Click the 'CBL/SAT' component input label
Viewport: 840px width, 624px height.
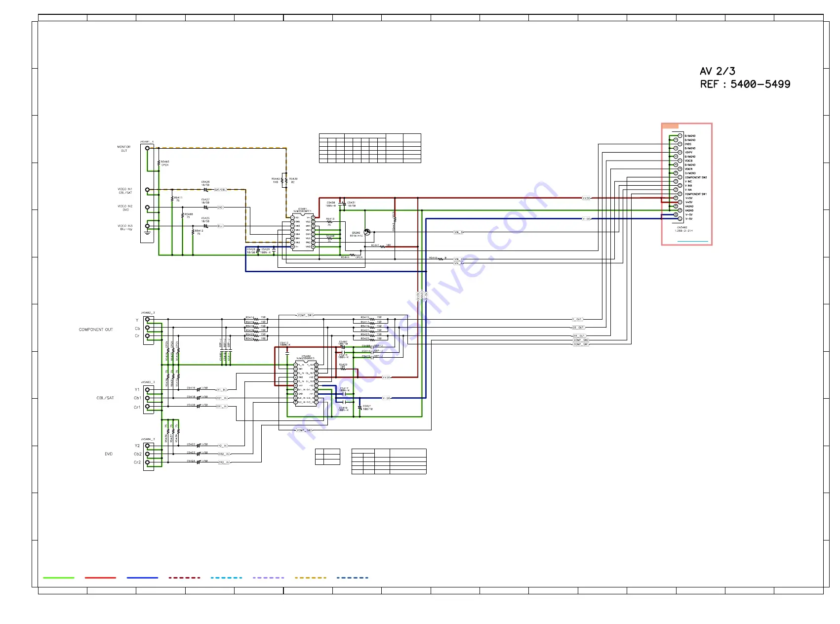tap(105, 398)
